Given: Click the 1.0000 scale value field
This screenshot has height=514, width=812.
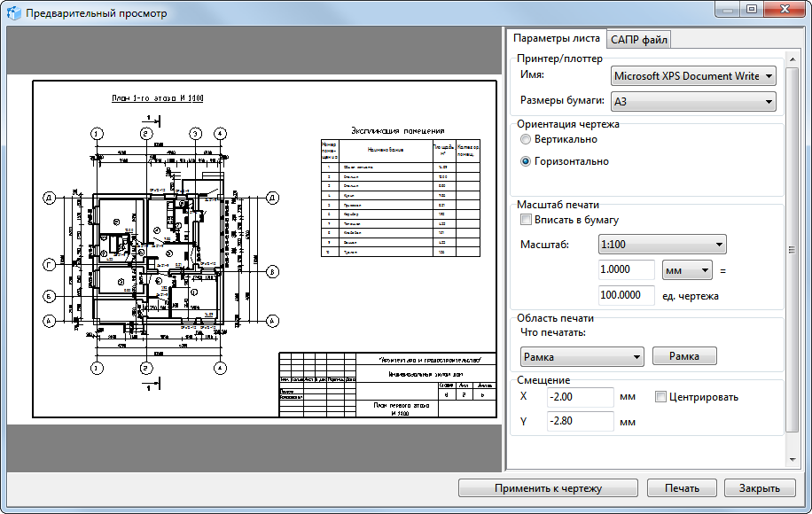Looking at the screenshot, I should 627,269.
